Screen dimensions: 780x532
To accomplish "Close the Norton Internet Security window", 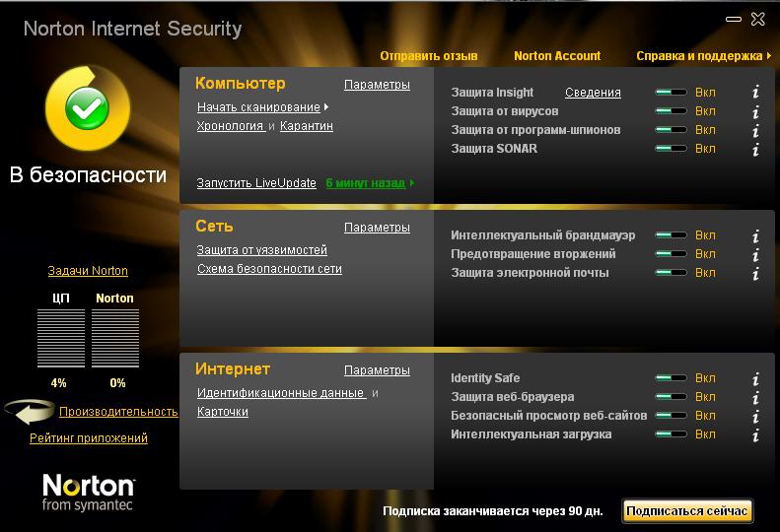I will 758,20.
